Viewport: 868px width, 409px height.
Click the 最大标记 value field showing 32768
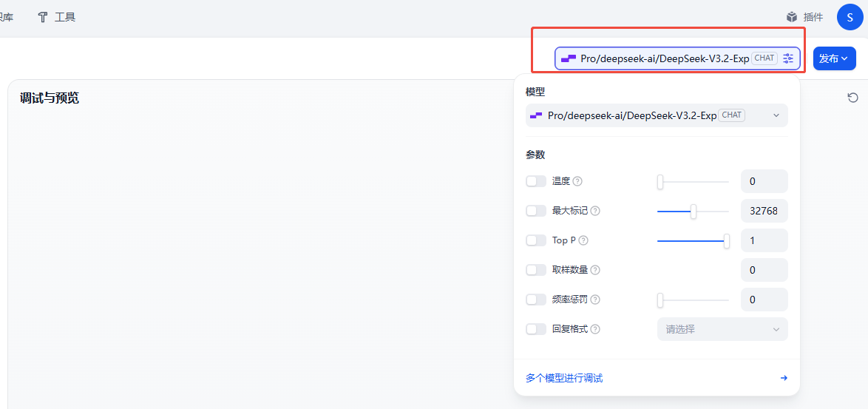[764, 211]
